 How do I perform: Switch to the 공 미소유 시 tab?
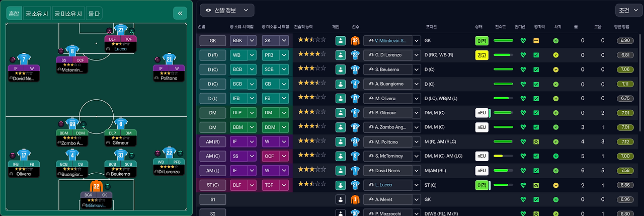click(67, 14)
